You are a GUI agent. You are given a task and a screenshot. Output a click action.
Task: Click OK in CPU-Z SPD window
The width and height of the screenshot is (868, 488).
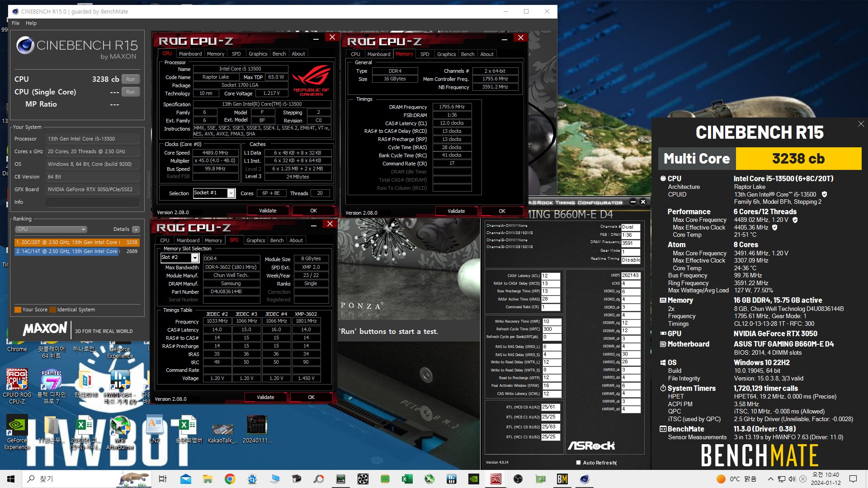point(311,397)
